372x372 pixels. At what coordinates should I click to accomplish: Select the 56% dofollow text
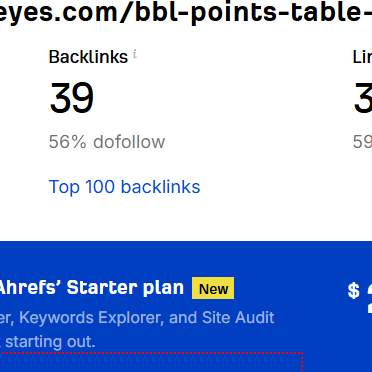(107, 142)
